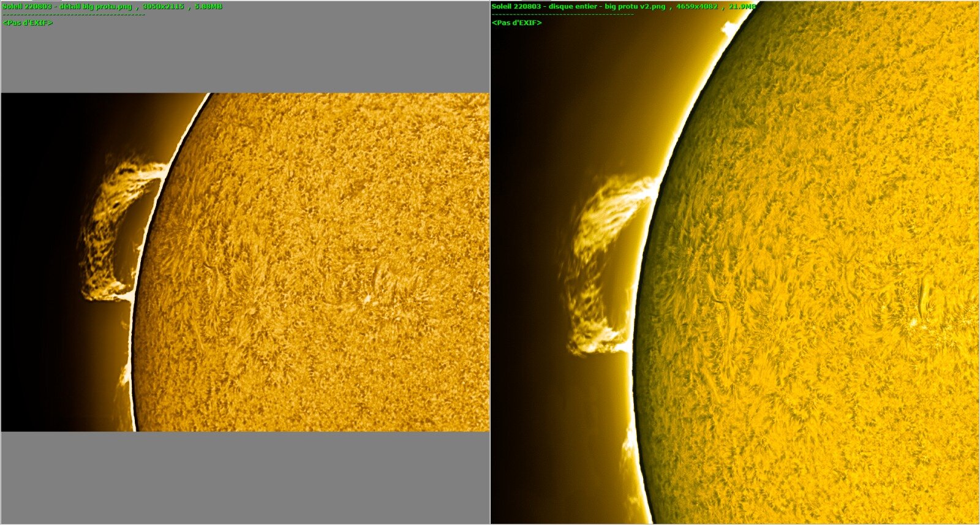
Task: Click filename 'Soleil 220803 - disque entier - big protu v2.png'
Action: [x=578, y=7]
